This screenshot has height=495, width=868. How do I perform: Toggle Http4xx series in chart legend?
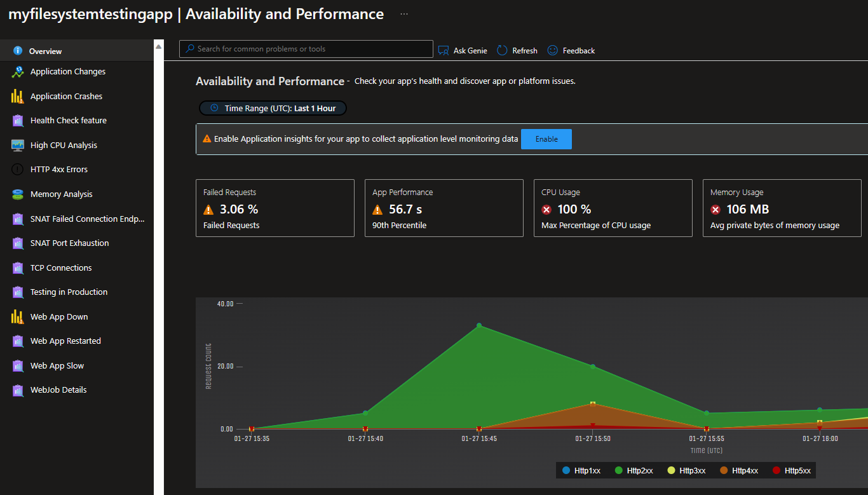tap(739, 471)
